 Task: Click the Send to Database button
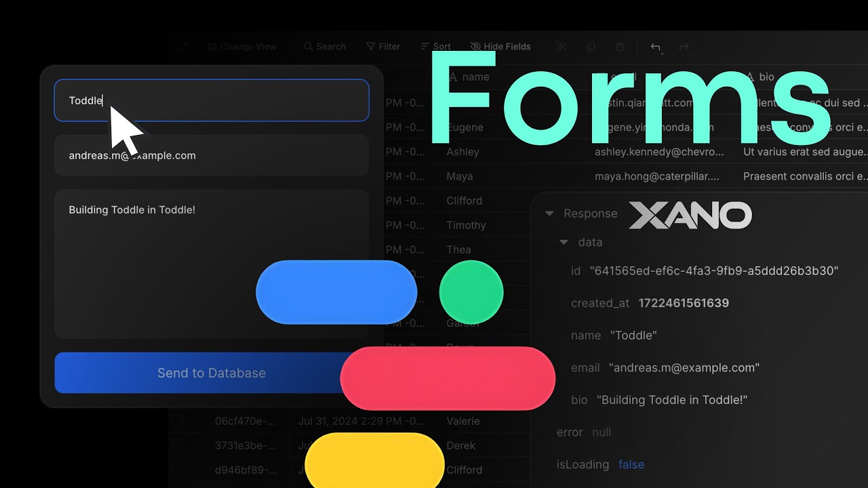[x=212, y=373]
